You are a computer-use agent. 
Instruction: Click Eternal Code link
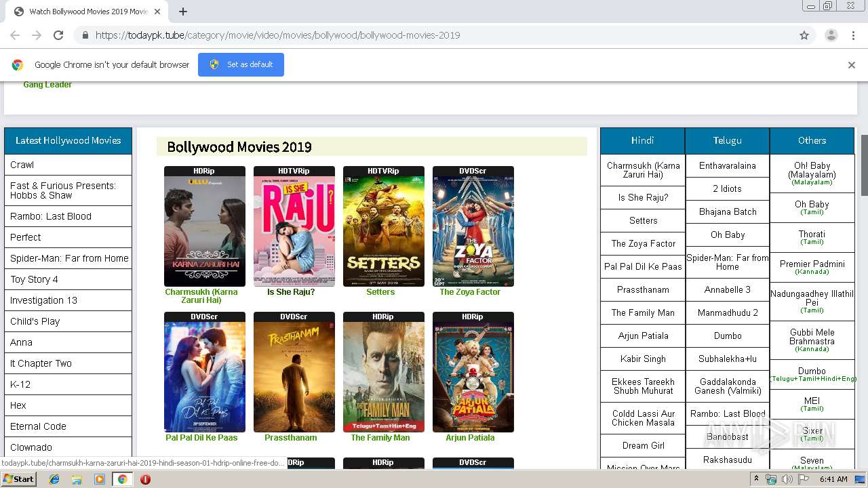(x=38, y=426)
